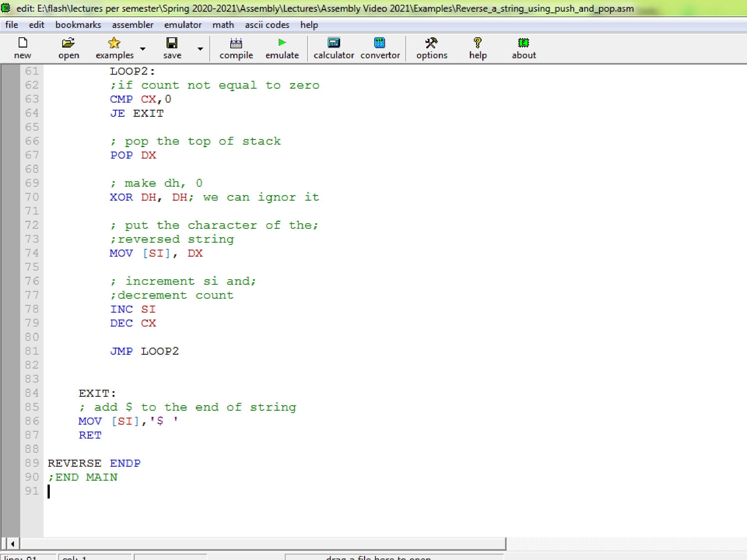Save the current file

(172, 48)
